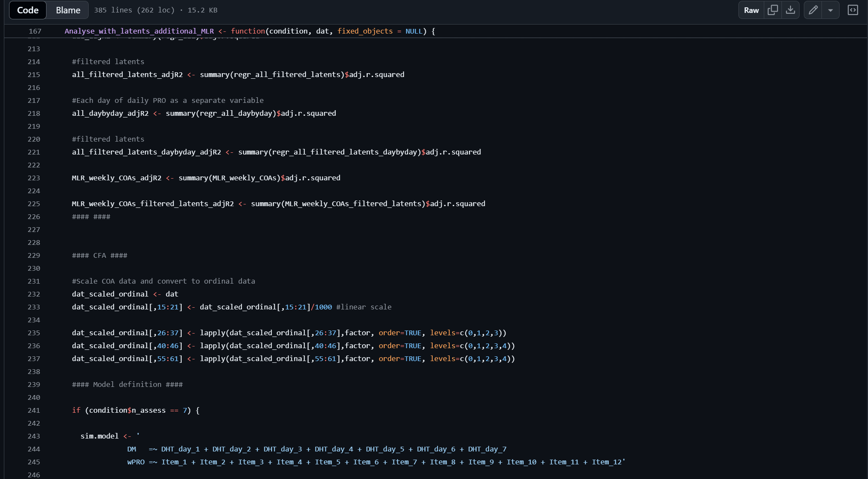Click line number 225
The height and width of the screenshot is (479, 868).
[x=34, y=204]
